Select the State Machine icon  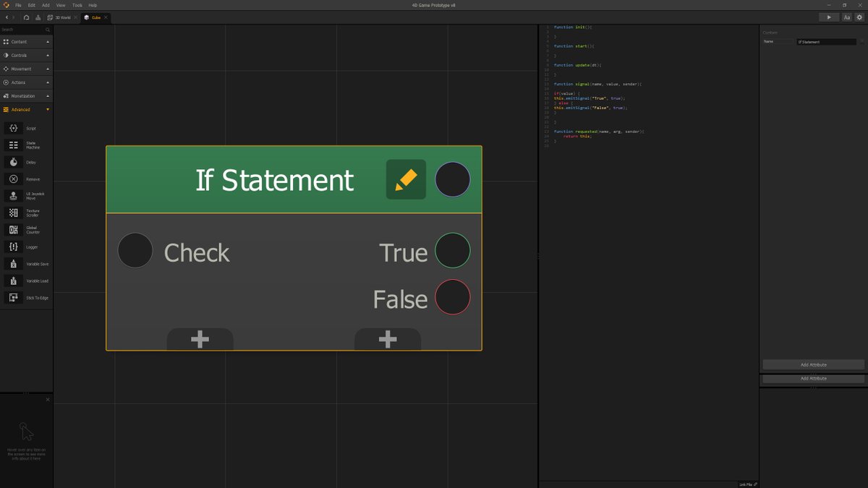(x=13, y=144)
